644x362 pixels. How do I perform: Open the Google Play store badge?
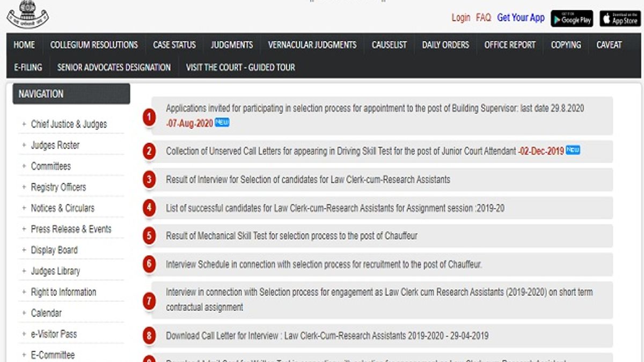pyautogui.click(x=572, y=18)
